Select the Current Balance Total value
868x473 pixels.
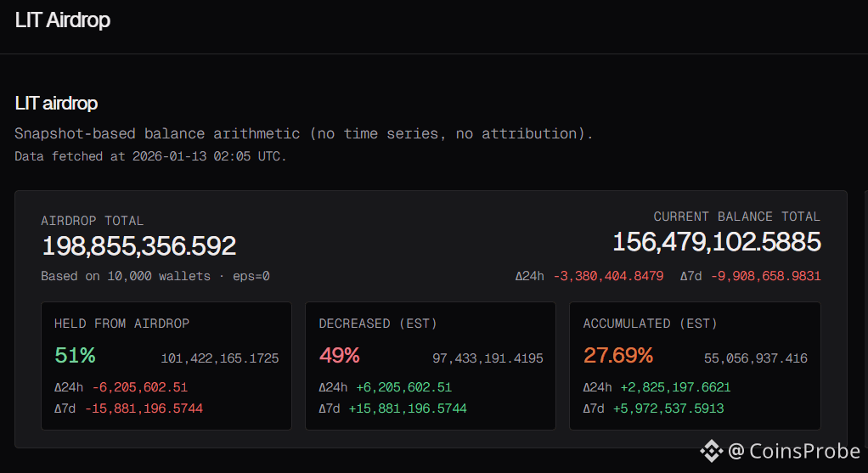[716, 242]
